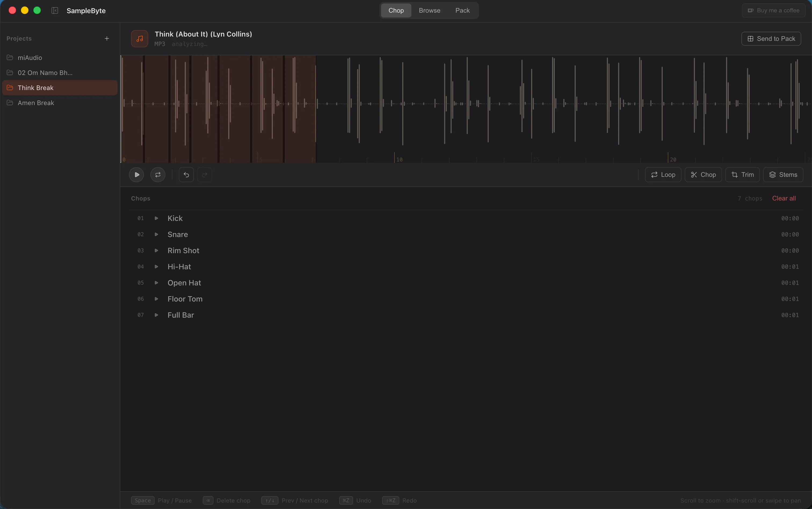The image size is (812, 509).
Task: Preview the Kick chop play triangle
Action: pos(157,218)
